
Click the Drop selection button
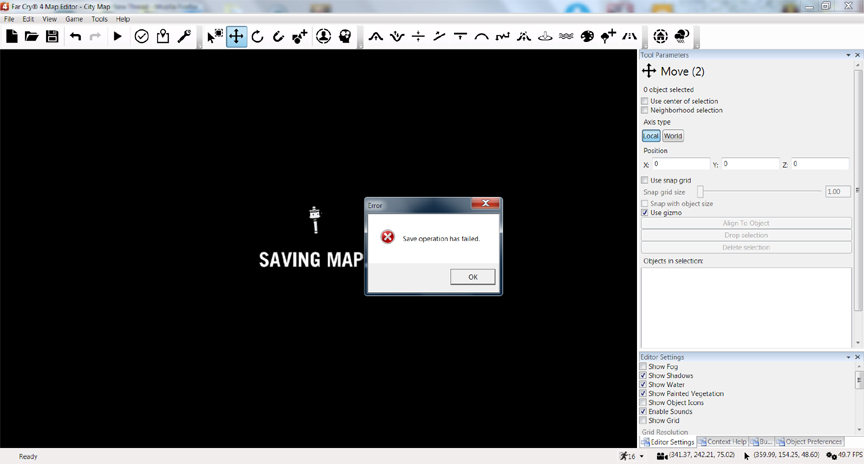[746, 235]
